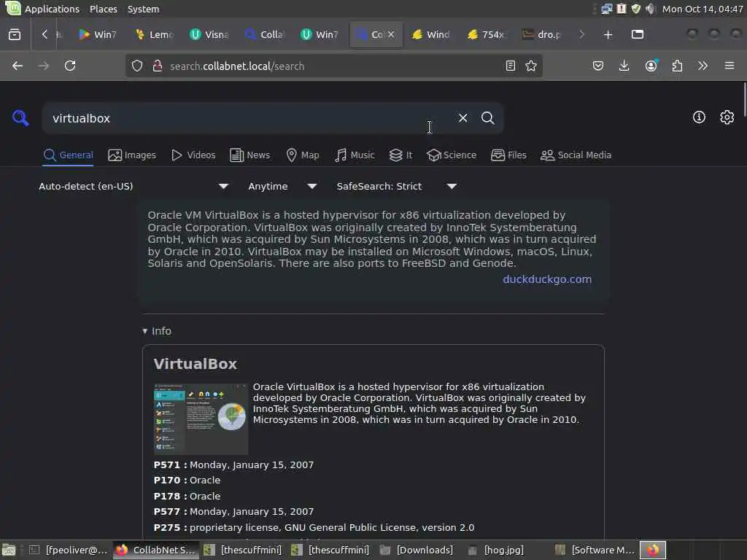Switch to Music category

[355, 155]
